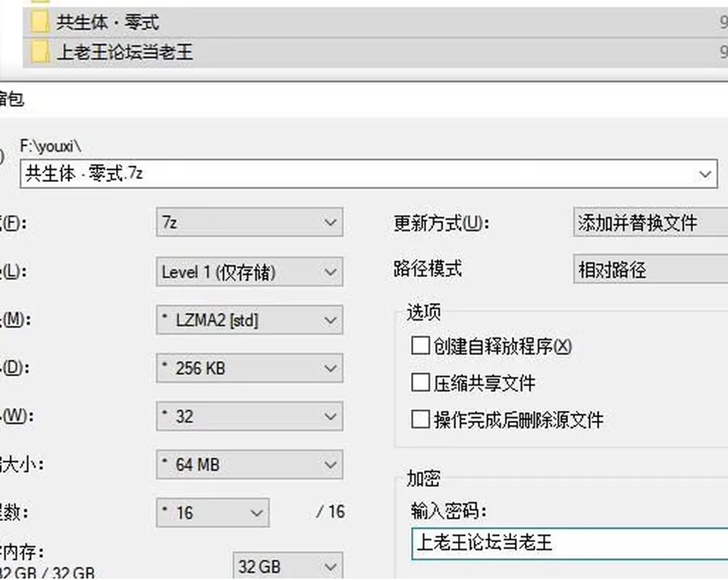728x580 pixels.
Task: Select the 上老王论坛当老王 folder icon
Action: tap(40, 52)
